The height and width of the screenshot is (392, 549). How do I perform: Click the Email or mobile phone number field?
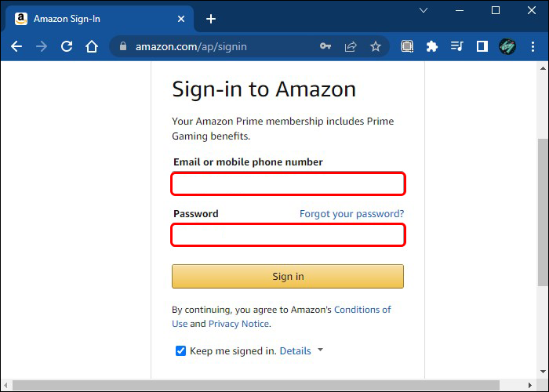point(288,184)
